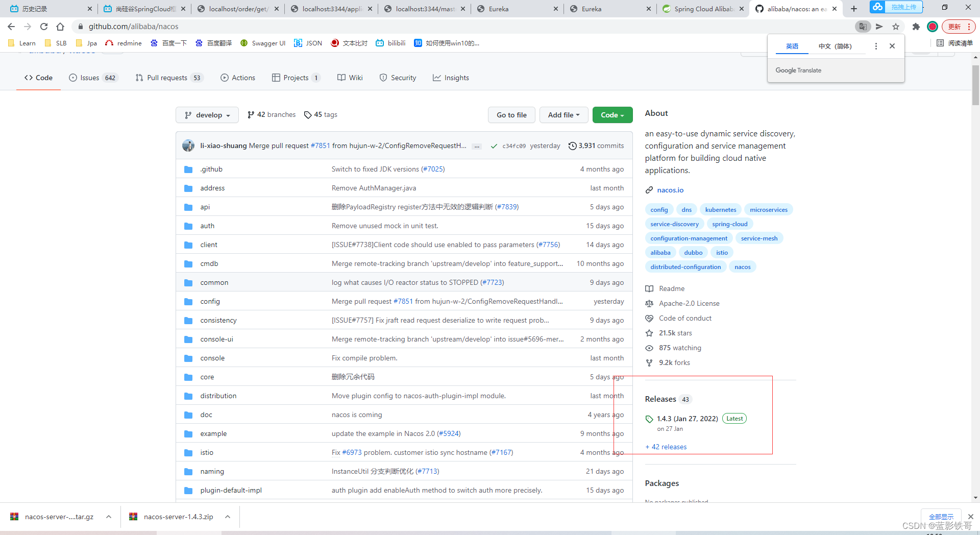This screenshot has width=980, height=535.
Task: Open the Projects tab
Action: point(296,78)
